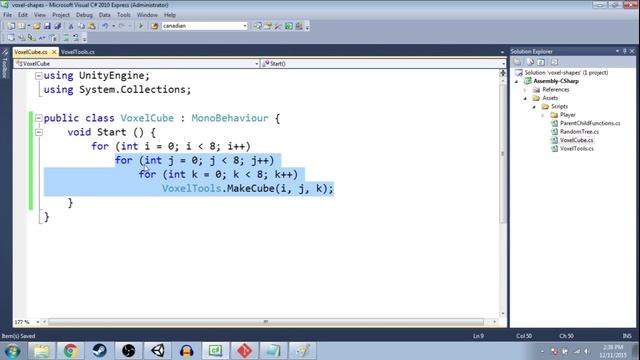Pin the Solution Explorer panel
Image resolution: width=640 pixels, height=360 pixels.
click(x=624, y=51)
